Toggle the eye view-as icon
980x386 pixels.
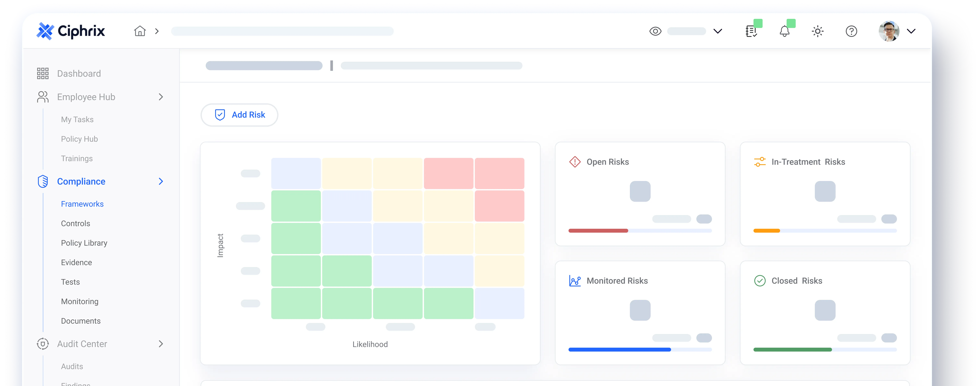(x=655, y=31)
